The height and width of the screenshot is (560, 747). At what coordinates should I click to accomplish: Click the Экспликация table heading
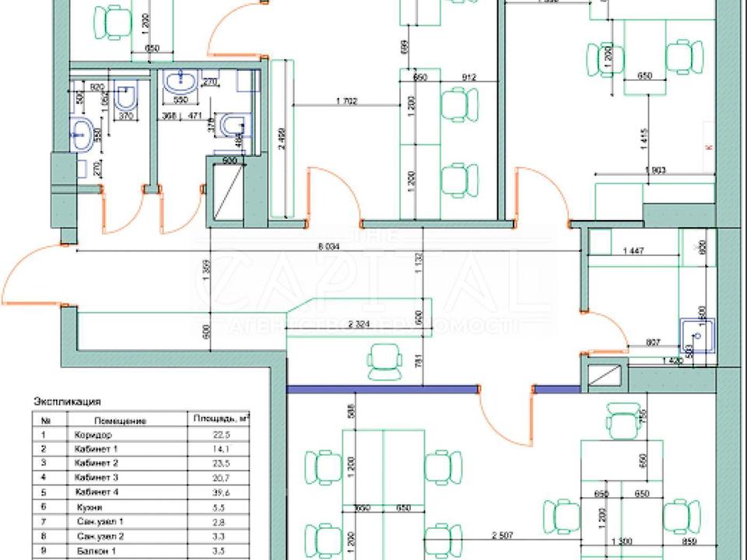coord(67,402)
